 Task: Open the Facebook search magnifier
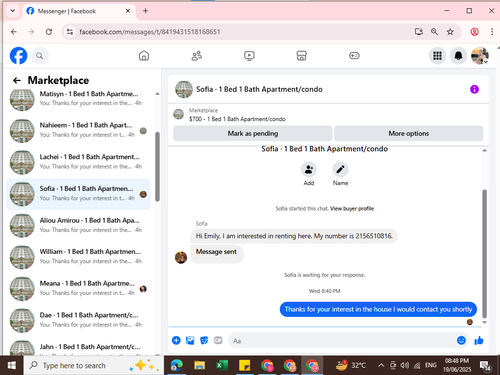(x=40, y=56)
